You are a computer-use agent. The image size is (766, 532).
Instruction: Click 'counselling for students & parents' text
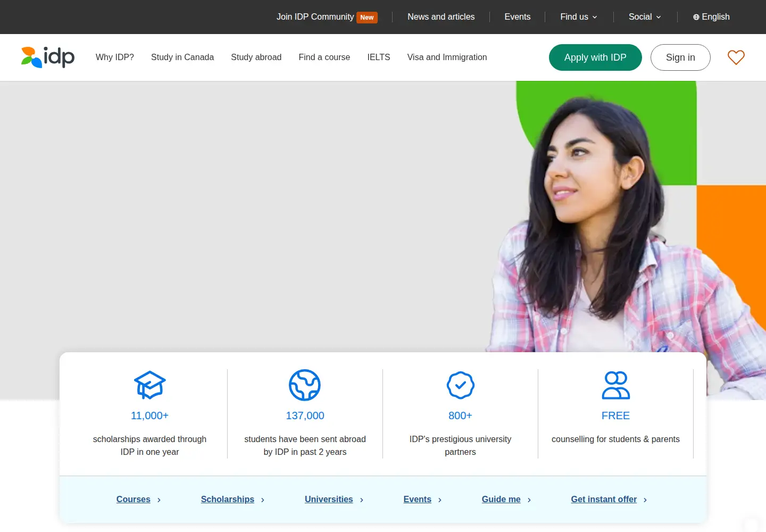click(x=615, y=439)
